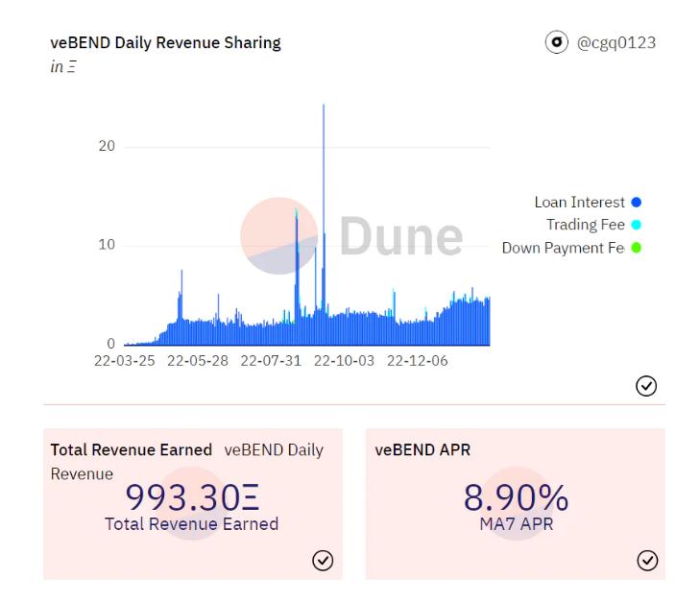Screen dimensions: 700x603
Task: Click the blue Loan Interest legend dot
Action: 636,203
